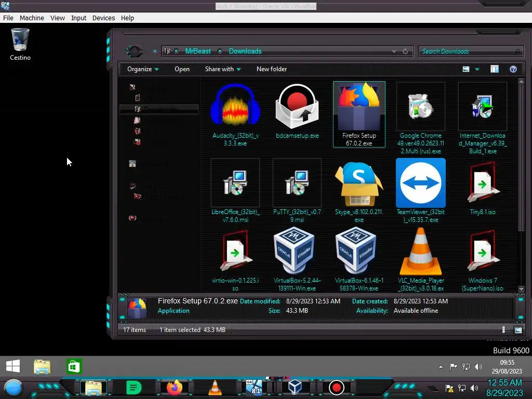Toggle the preview pane icon in Explorer toolbar
This screenshot has height=399, width=532.
[495, 69]
